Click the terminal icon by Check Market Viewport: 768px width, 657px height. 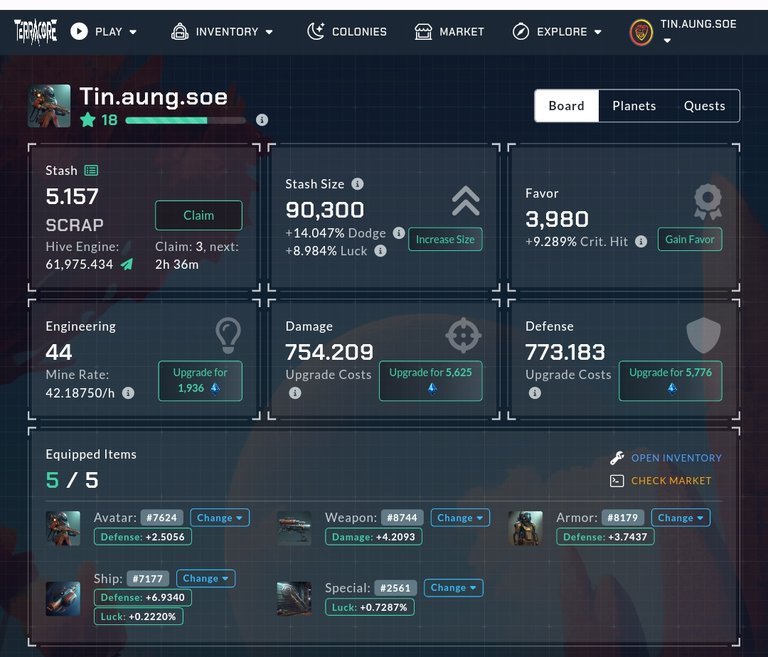617,481
